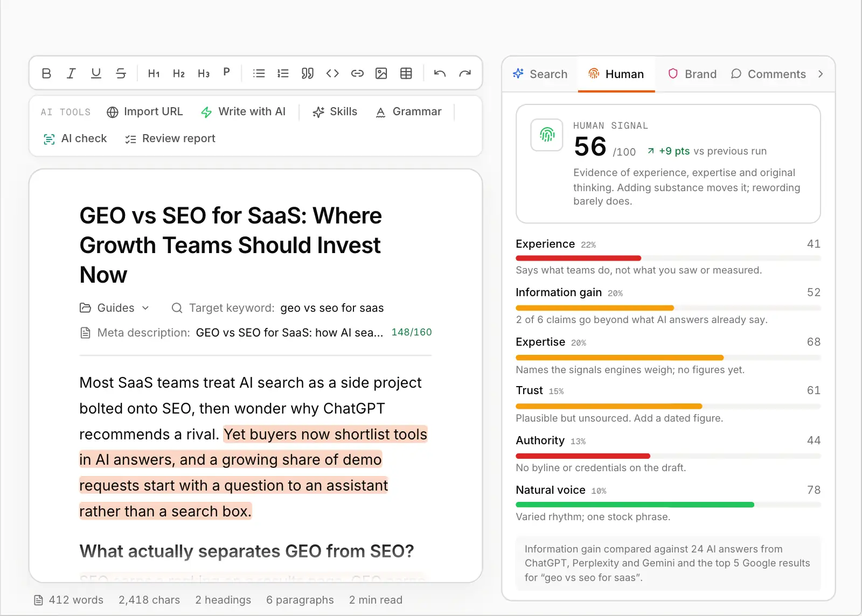Click the Information gain metric row
This screenshot has height=616, width=862.
click(668, 306)
